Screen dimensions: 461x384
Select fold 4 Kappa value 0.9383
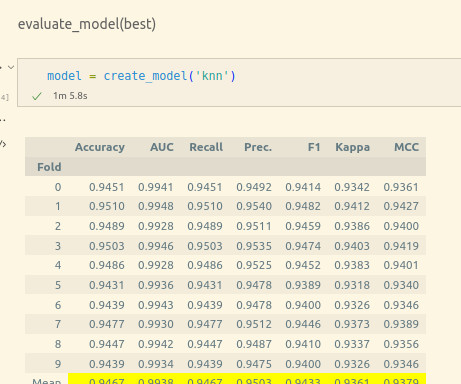point(352,265)
